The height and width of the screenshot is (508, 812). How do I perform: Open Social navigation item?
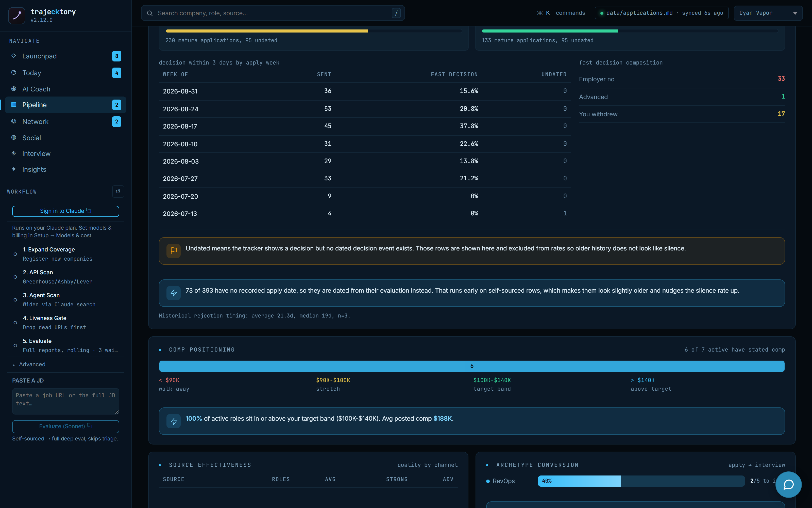(65, 138)
